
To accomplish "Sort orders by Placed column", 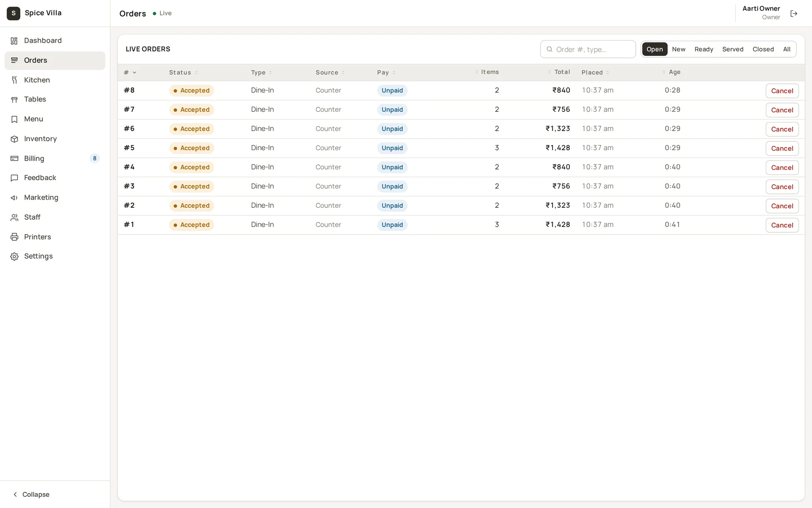I will [x=595, y=73].
